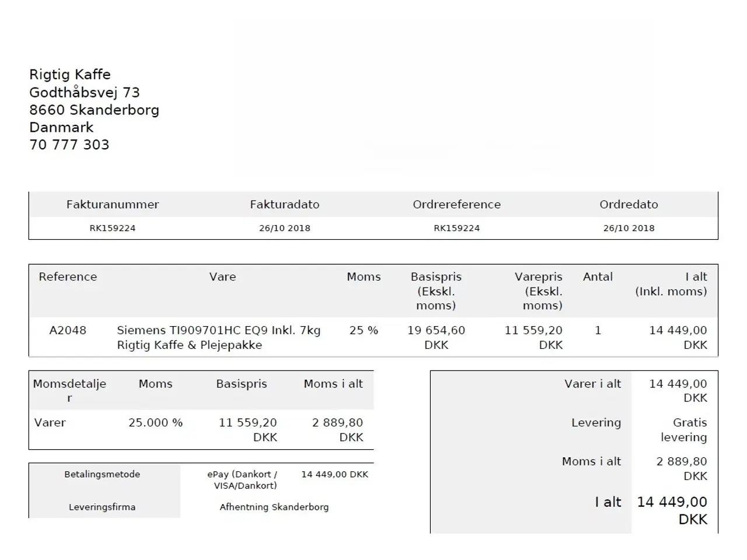747x560 pixels.
Task: Click the item reference "A2048"
Action: (68, 331)
